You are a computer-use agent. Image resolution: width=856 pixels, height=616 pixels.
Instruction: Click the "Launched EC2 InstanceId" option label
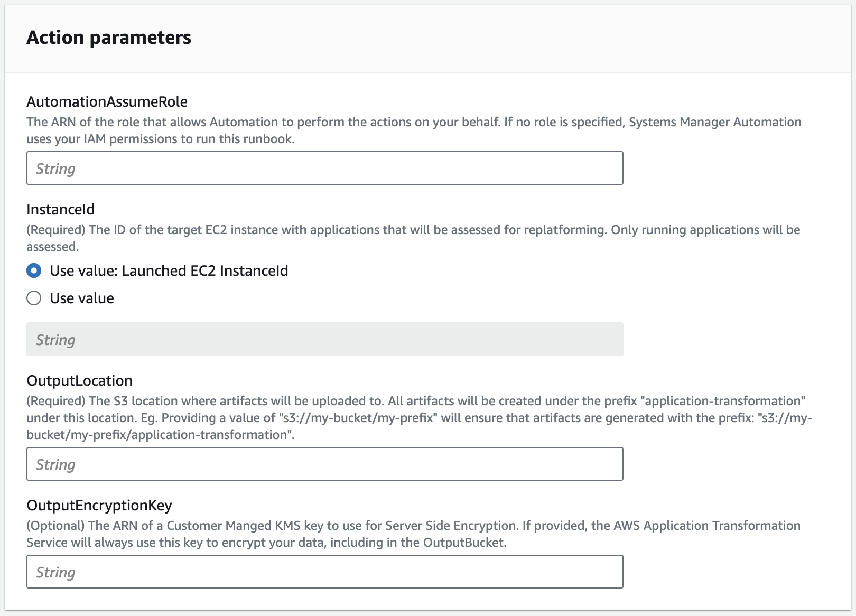(169, 271)
